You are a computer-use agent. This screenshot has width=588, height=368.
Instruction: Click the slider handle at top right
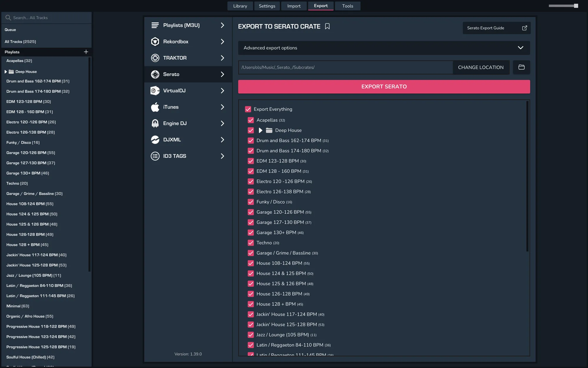click(x=576, y=6)
